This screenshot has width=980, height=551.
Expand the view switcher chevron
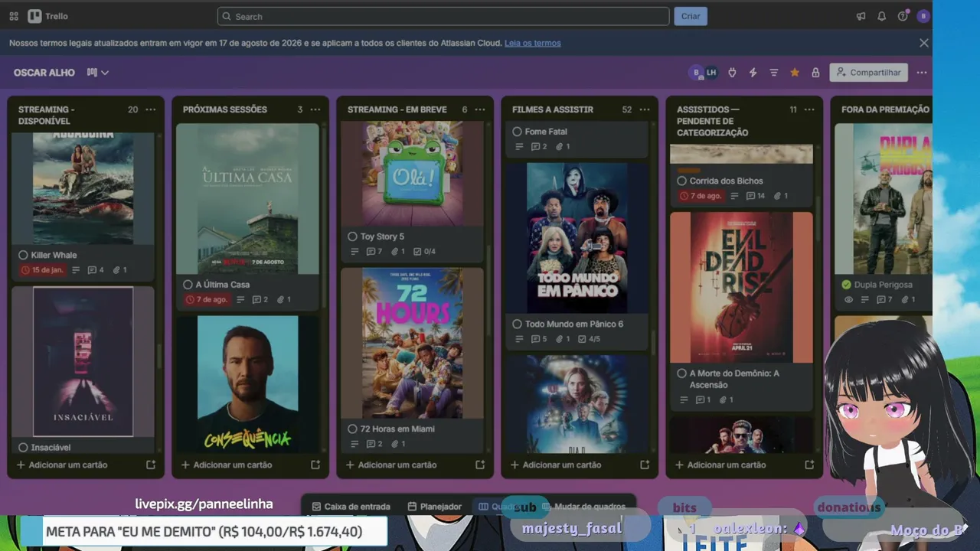105,73
